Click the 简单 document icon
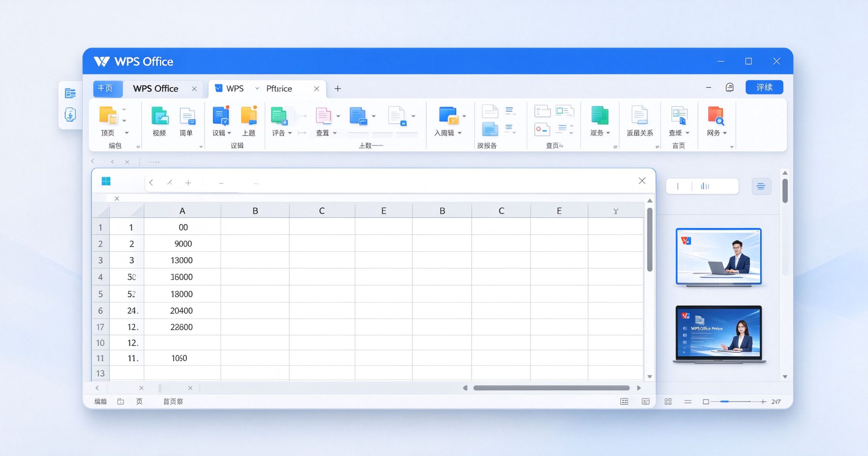This screenshot has height=456, width=868. pyautogui.click(x=187, y=116)
